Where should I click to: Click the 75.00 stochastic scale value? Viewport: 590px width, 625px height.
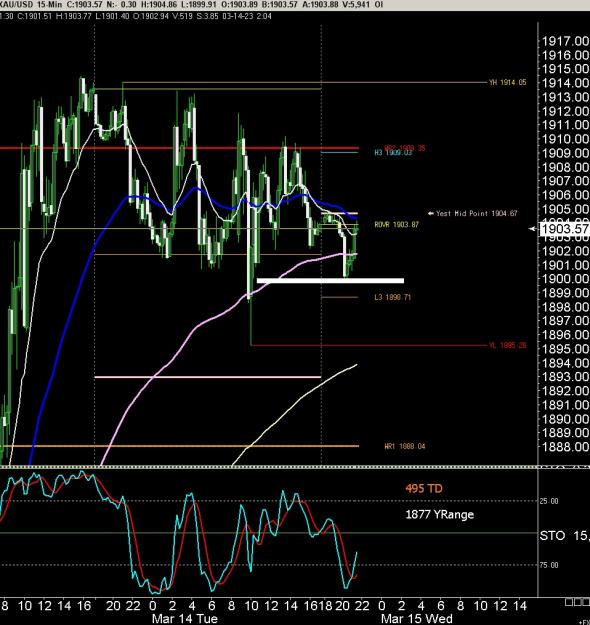coord(549,565)
